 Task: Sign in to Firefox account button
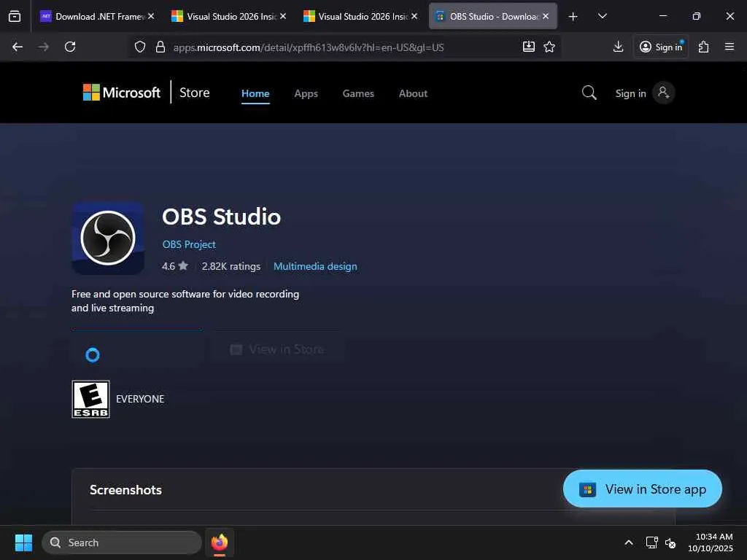click(x=661, y=47)
